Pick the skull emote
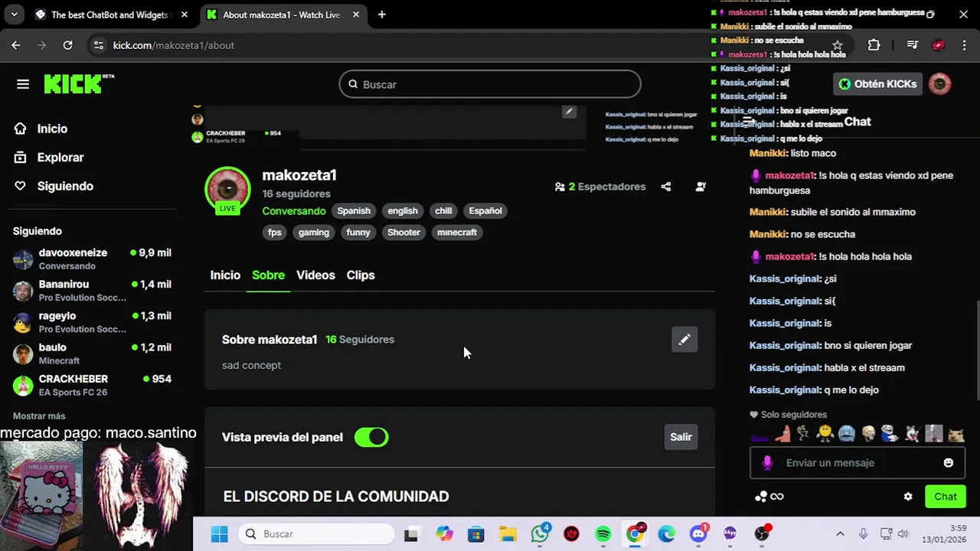This screenshot has width=980, height=551. coord(868,434)
